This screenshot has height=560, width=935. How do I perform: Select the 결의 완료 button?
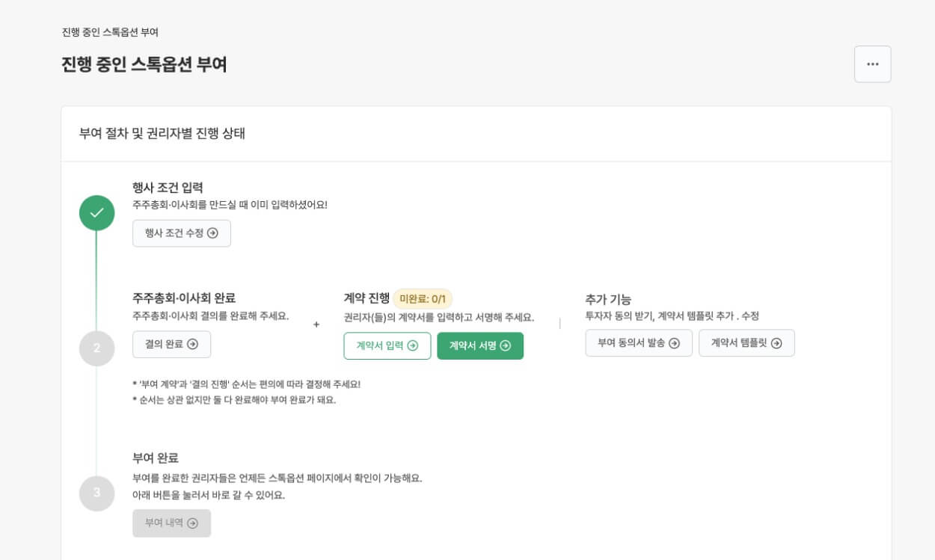pos(172,345)
